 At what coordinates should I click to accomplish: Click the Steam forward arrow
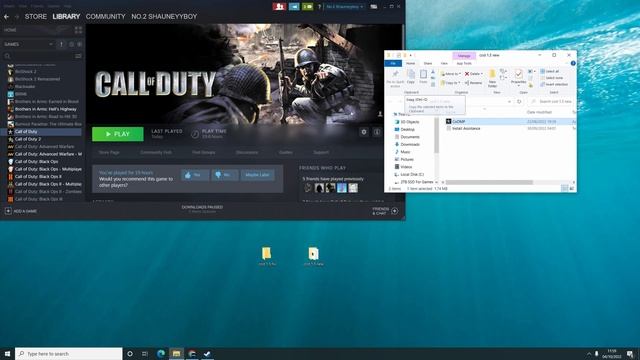(17, 17)
